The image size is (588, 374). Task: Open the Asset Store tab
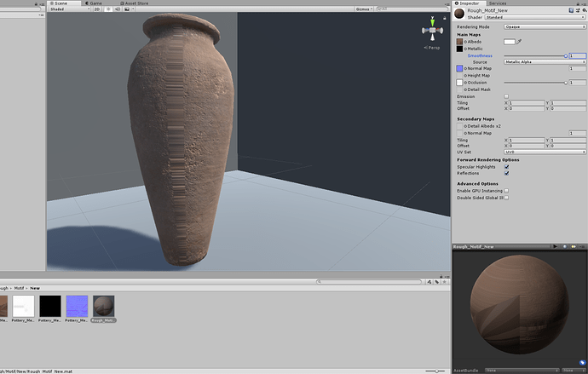[136, 3]
